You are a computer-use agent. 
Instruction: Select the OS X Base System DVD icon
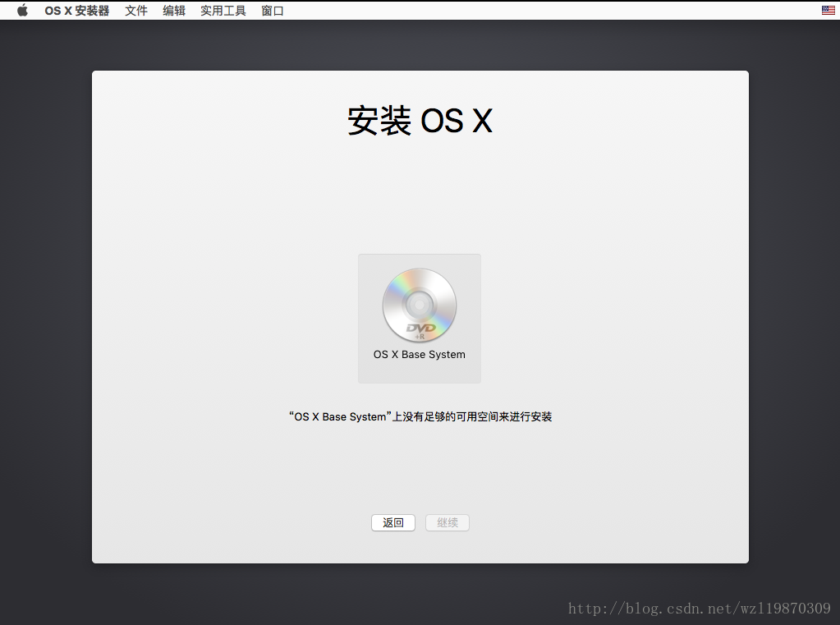click(420, 305)
